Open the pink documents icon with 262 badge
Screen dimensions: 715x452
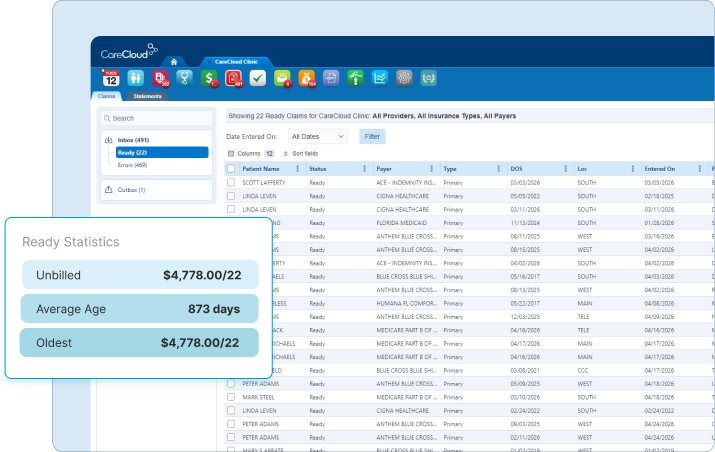[x=160, y=78]
